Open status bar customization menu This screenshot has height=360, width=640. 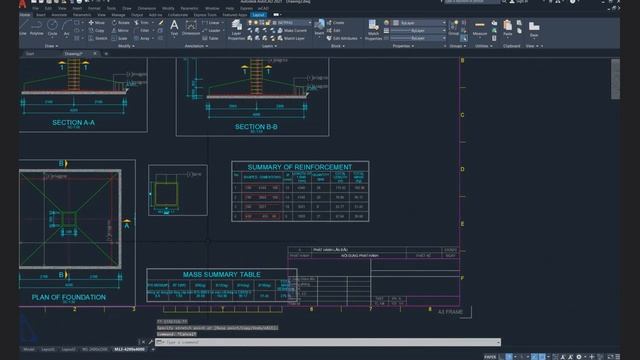[617, 357]
